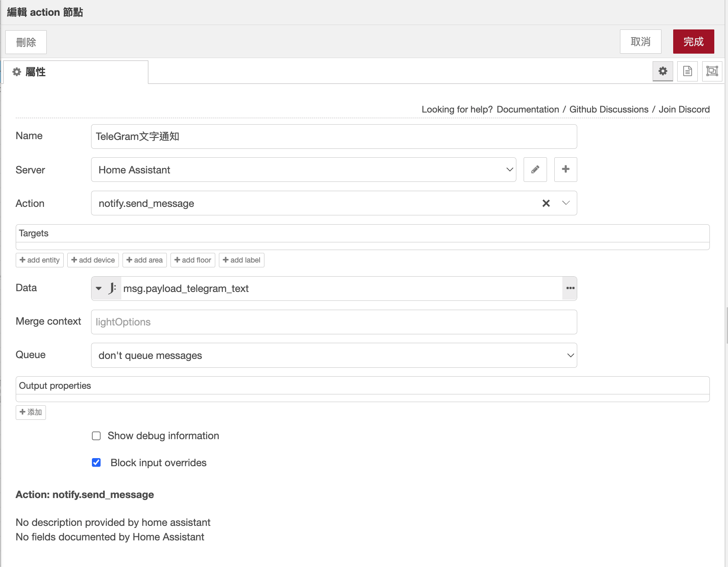Open the Documentation link
This screenshot has width=728, height=567.
click(527, 109)
